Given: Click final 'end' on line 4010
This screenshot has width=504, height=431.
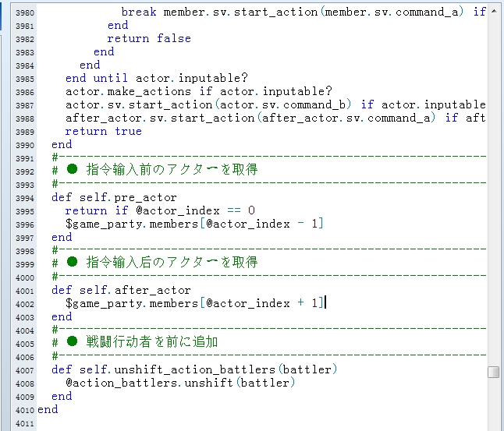Looking at the screenshot, I should coord(48,409).
